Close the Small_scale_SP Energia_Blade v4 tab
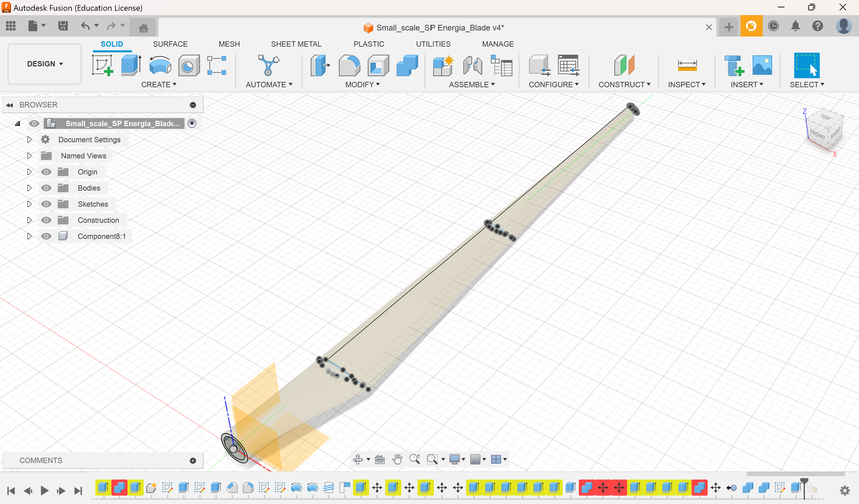Image resolution: width=859 pixels, height=504 pixels. coord(709,27)
